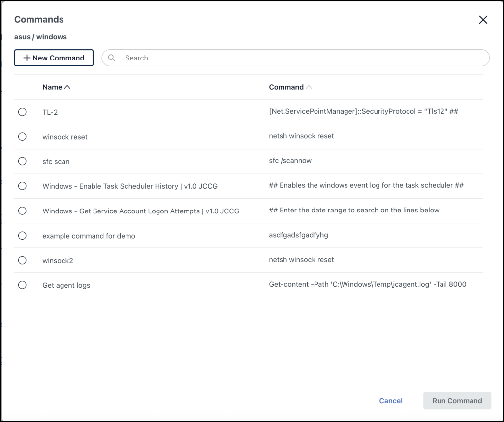Select the TL-2 command radio button
Screen dimensions: 504x422
point(22,112)
